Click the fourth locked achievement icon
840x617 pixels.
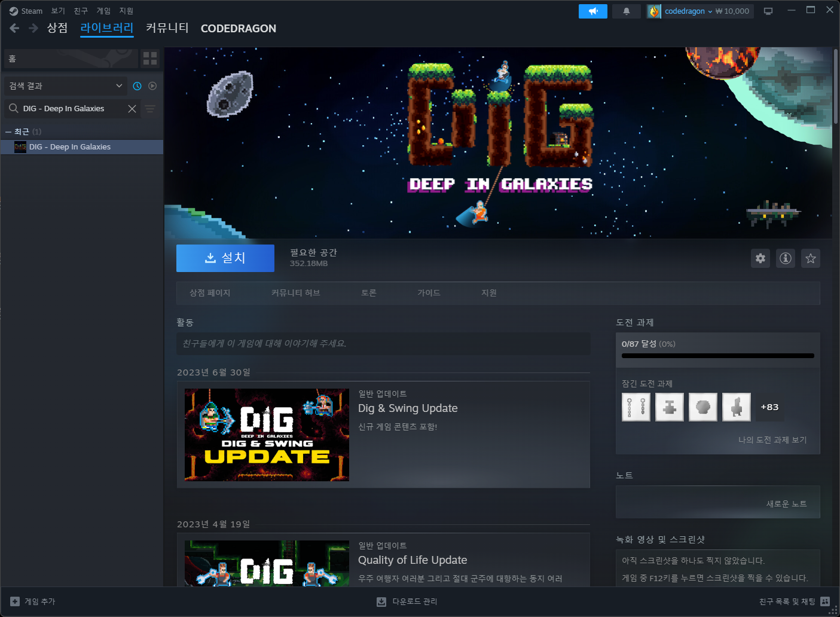coord(737,407)
